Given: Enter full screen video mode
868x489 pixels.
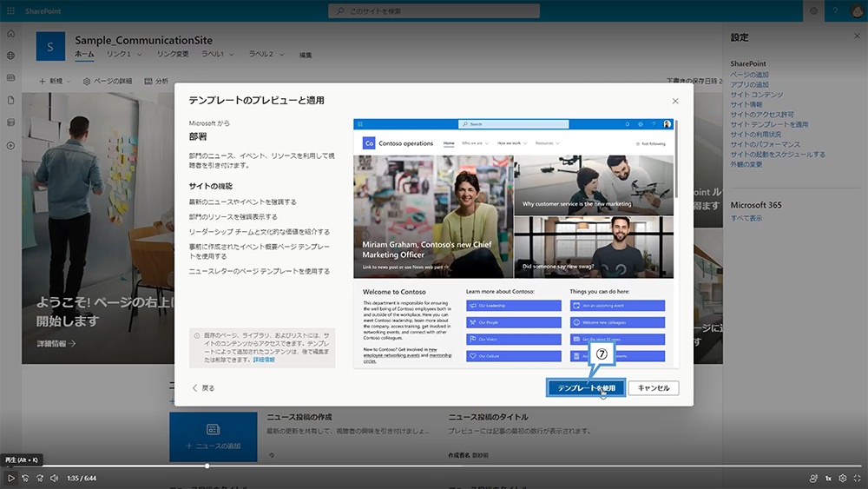Looking at the screenshot, I should tap(857, 478).
